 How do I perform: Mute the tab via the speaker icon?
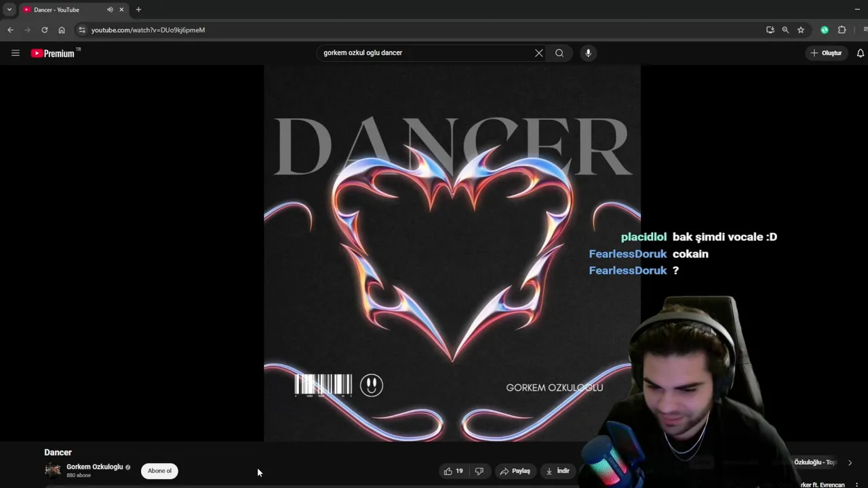pos(110,9)
